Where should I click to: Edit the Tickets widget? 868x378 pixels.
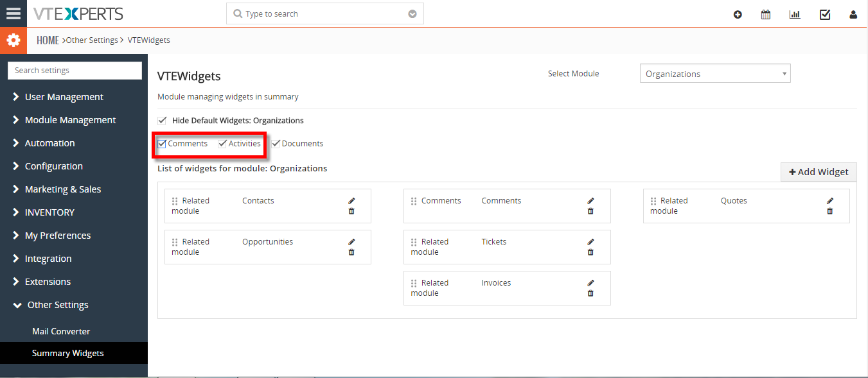[x=590, y=242]
